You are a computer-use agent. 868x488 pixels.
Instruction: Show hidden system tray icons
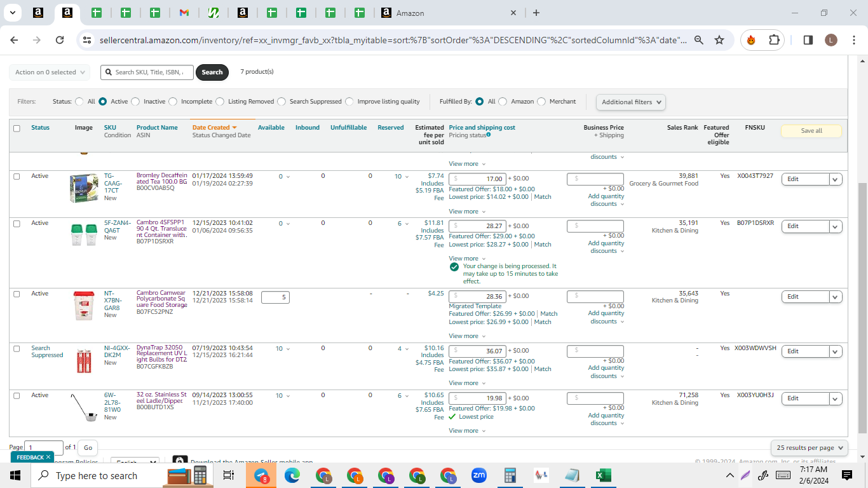(730, 475)
